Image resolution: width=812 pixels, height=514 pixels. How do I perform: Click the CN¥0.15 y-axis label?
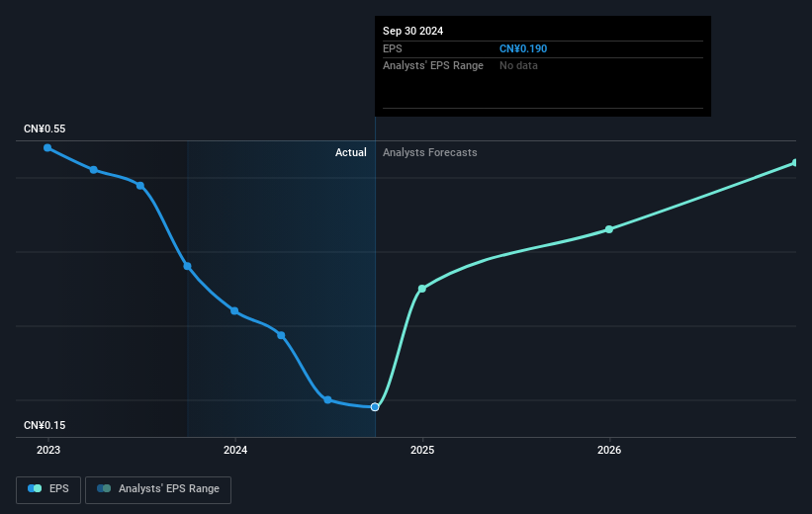click(45, 425)
